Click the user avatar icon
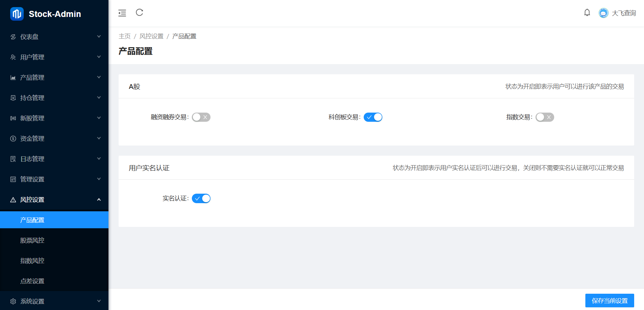The height and width of the screenshot is (310, 644). click(x=603, y=13)
